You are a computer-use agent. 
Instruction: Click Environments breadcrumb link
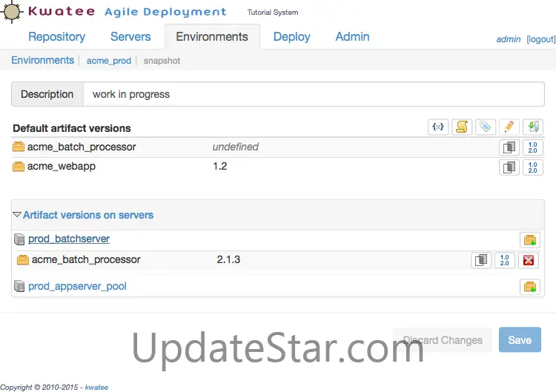(42, 60)
